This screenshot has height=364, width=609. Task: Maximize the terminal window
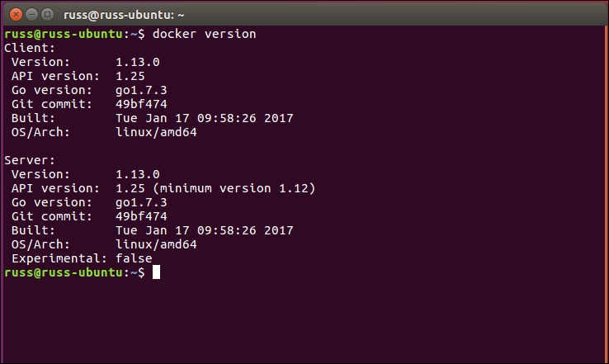47,15
